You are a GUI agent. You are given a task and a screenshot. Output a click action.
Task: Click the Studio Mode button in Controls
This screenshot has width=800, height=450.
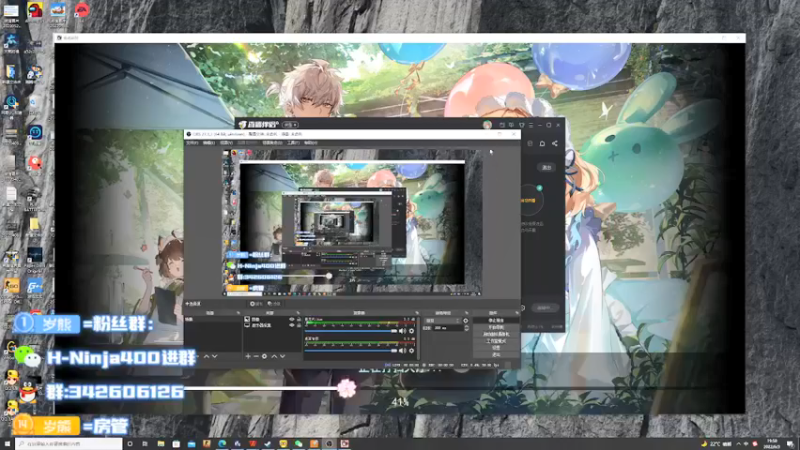(x=496, y=341)
